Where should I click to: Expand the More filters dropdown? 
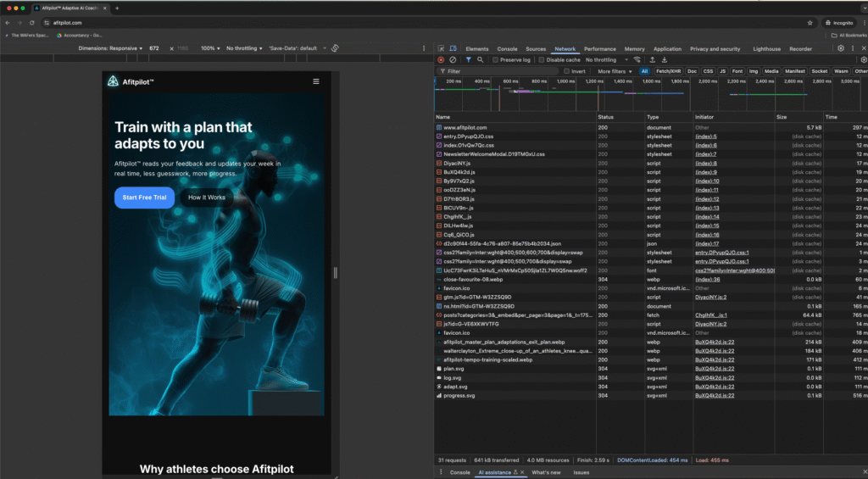[x=615, y=71]
